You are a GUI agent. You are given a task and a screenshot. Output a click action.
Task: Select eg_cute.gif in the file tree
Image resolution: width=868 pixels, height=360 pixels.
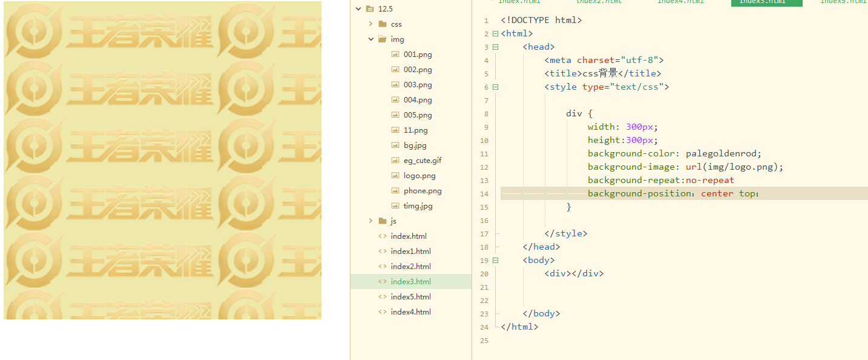point(422,161)
